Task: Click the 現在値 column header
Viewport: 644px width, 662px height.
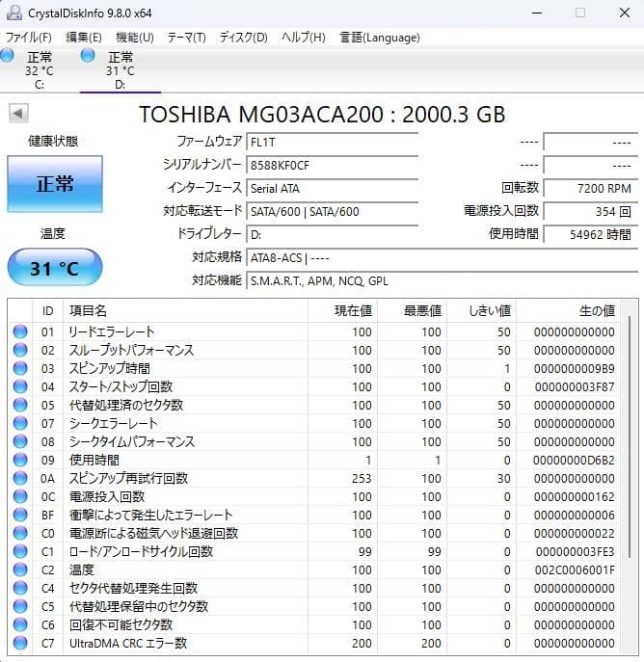Action: click(x=343, y=311)
